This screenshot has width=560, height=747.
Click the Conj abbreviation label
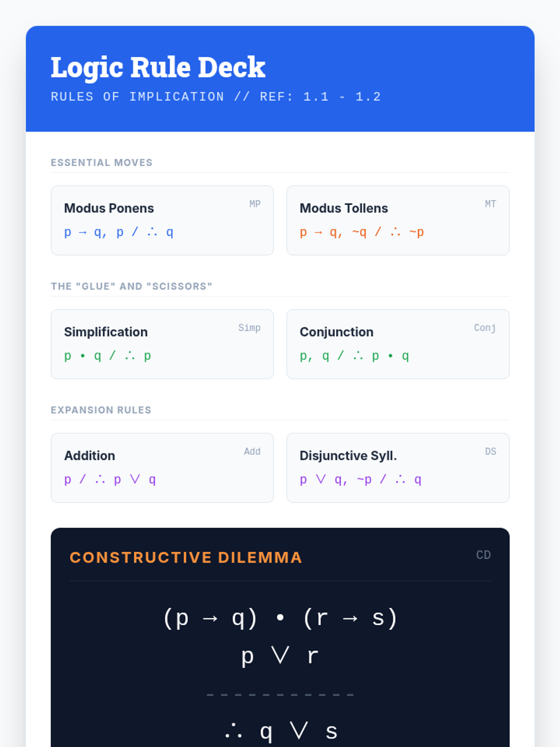pyautogui.click(x=484, y=328)
